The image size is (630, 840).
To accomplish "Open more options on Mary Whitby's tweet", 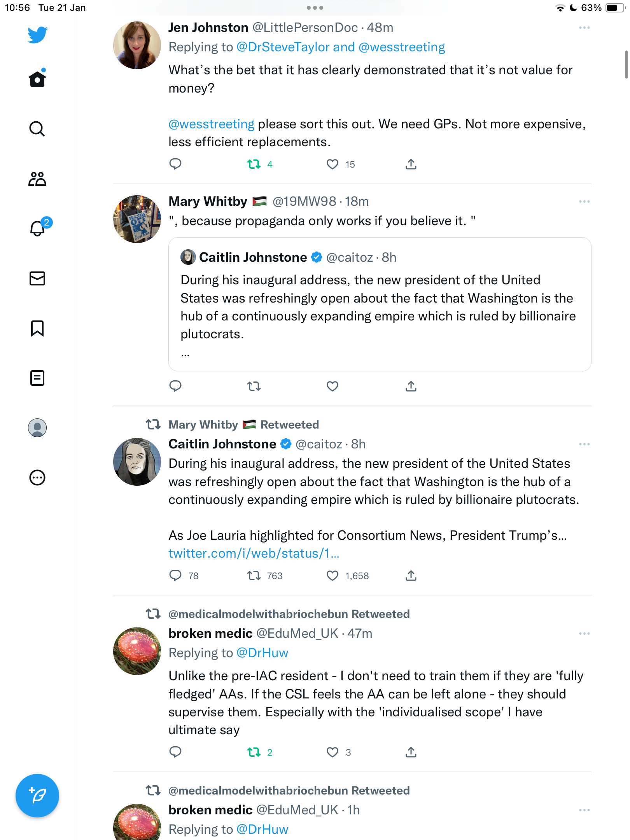I will pos(584,201).
